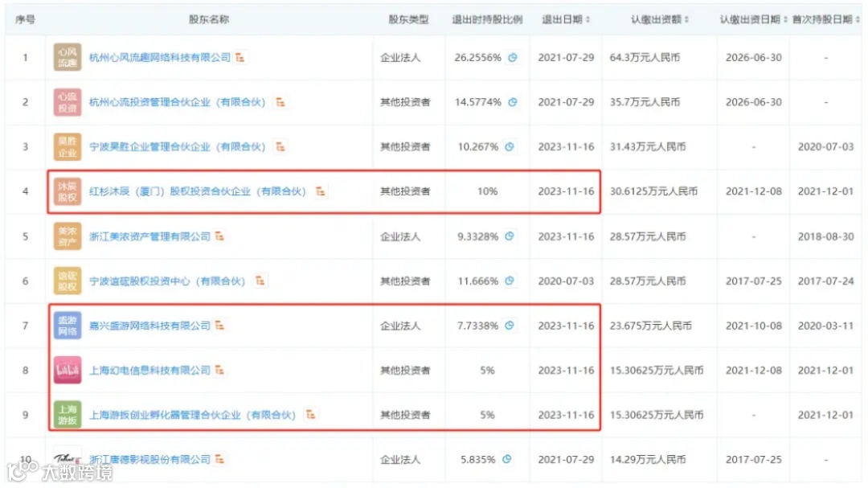This screenshot has width=868, height=488.
Task: Show shareholding history icon next to 14.5774%
Action: tap(513, 102)
